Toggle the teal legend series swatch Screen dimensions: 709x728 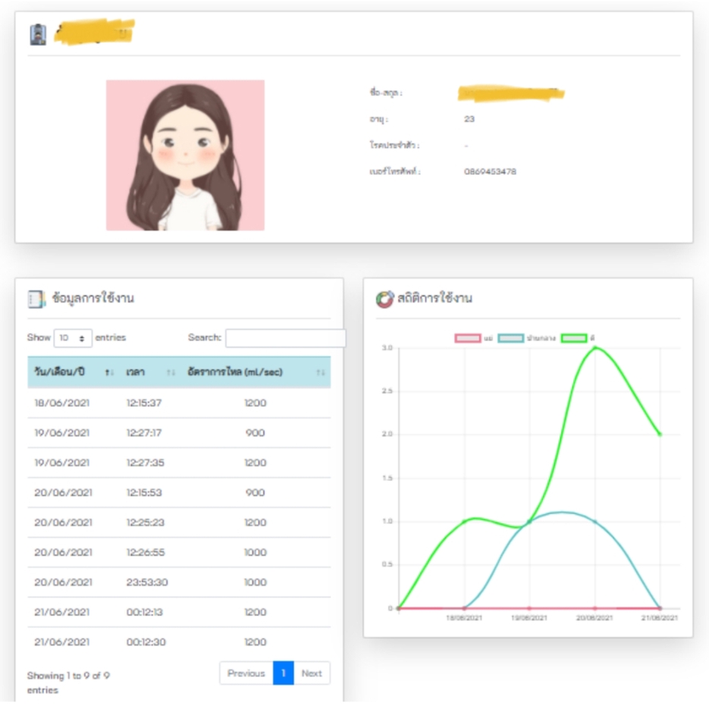[x=511, y=338]
